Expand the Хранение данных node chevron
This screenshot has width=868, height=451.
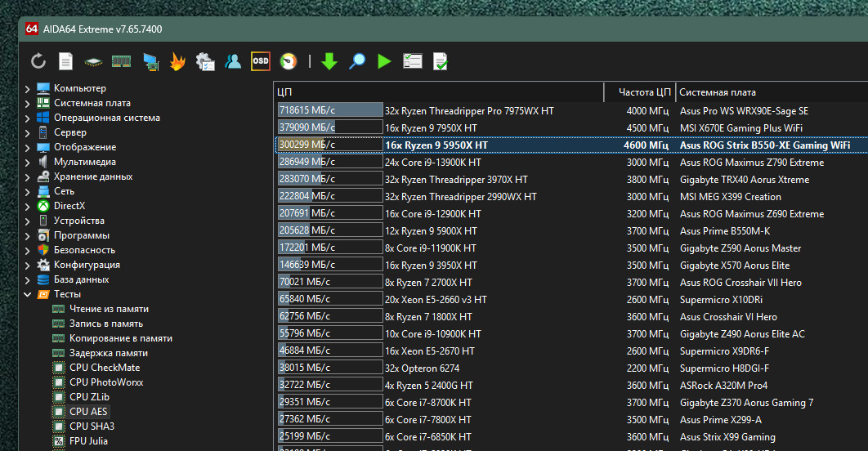tap(28, 176)
